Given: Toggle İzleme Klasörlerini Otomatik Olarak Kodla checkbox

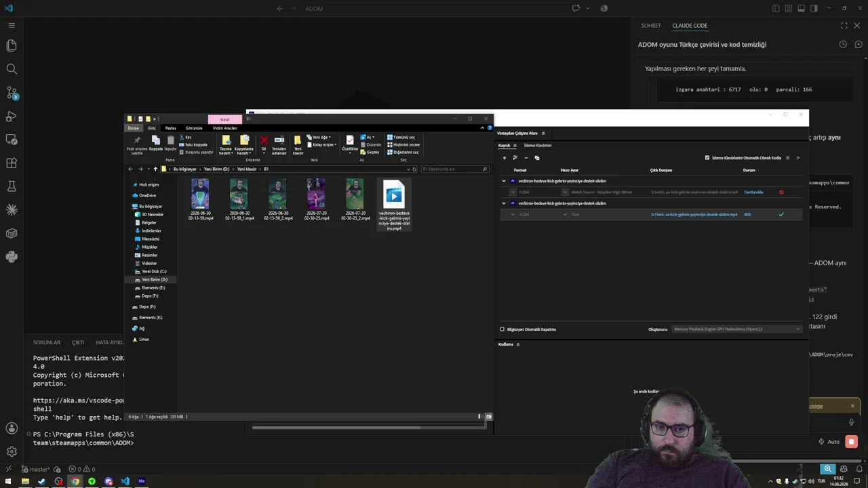Looking at the screenshot, I should 707,158.
